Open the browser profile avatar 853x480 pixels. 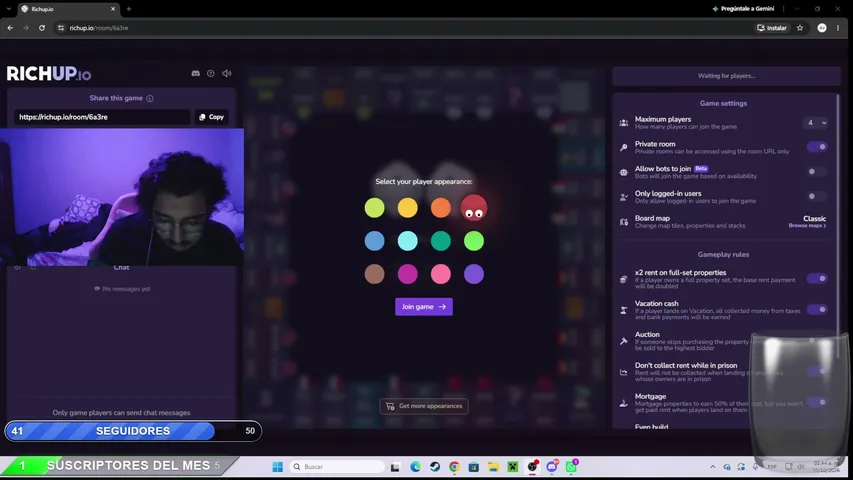(x=822, y=28)
